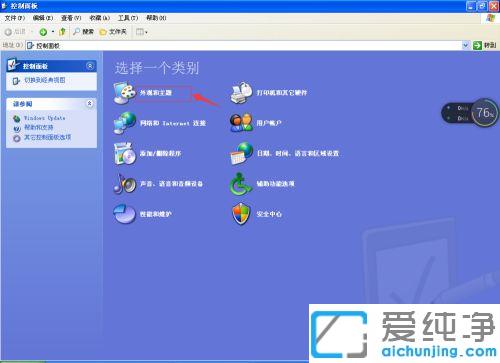Click 网络和 Internet 连接 text link

[173, 123]
